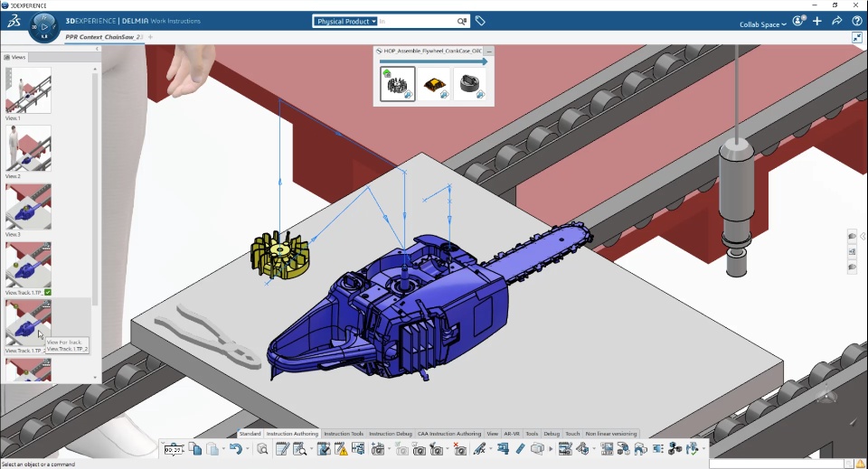Screen dimensions: 868x469
Task: Open the Help question mark icon
Action: click(x=857, y=21)
